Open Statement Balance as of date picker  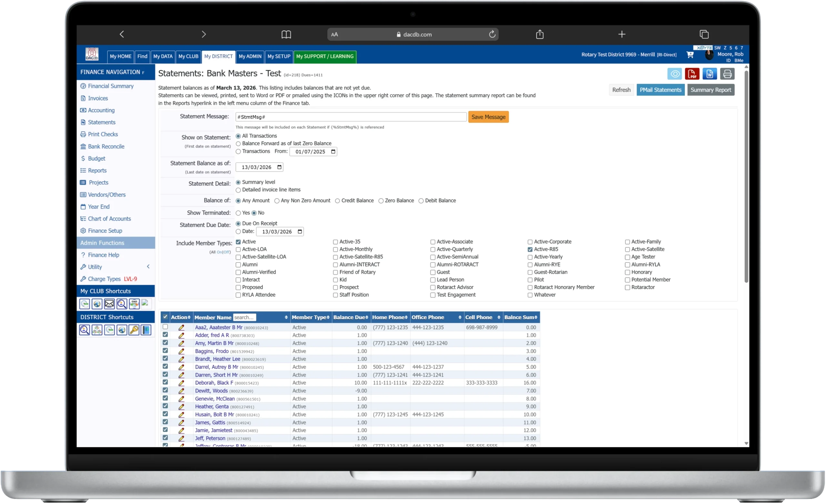279,167
